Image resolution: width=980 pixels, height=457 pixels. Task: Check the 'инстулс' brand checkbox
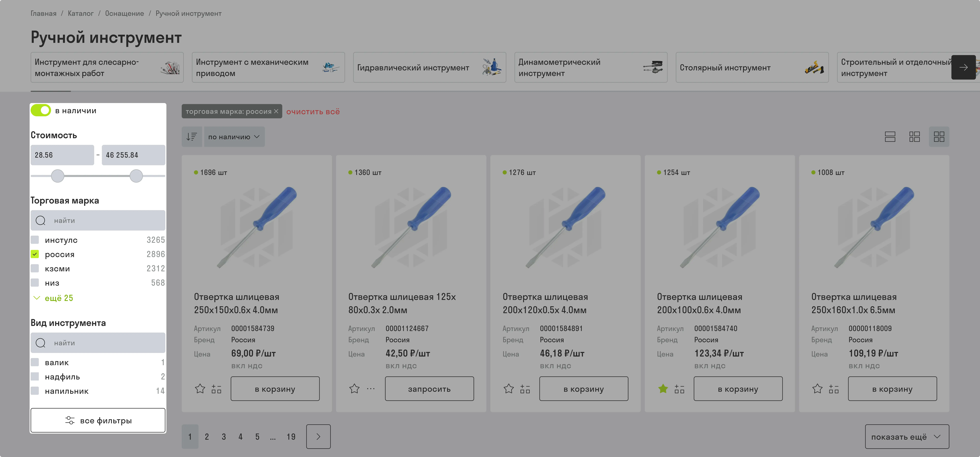pos(35,239)
